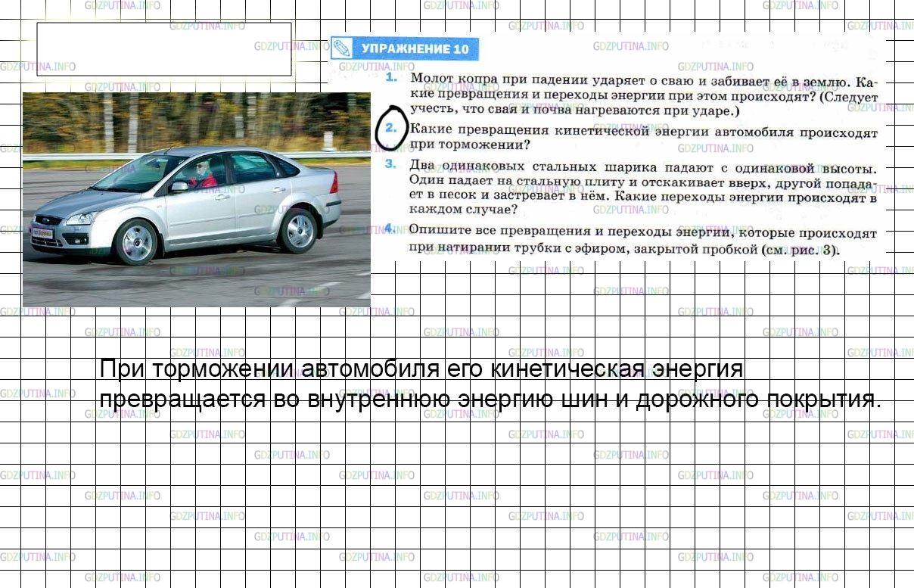
Task: Click the empty white rectangle above the car photo
Action: (x=164, y=49)
